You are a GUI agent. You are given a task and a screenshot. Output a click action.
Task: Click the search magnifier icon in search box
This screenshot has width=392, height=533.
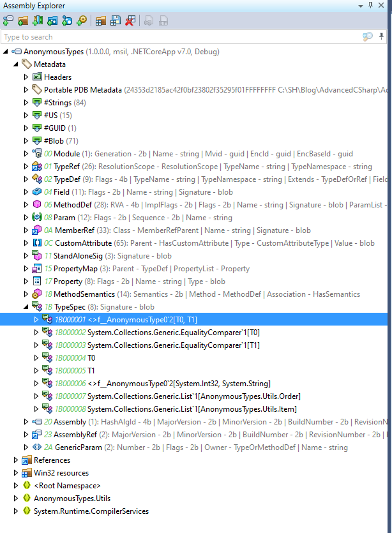coord(367,37)
